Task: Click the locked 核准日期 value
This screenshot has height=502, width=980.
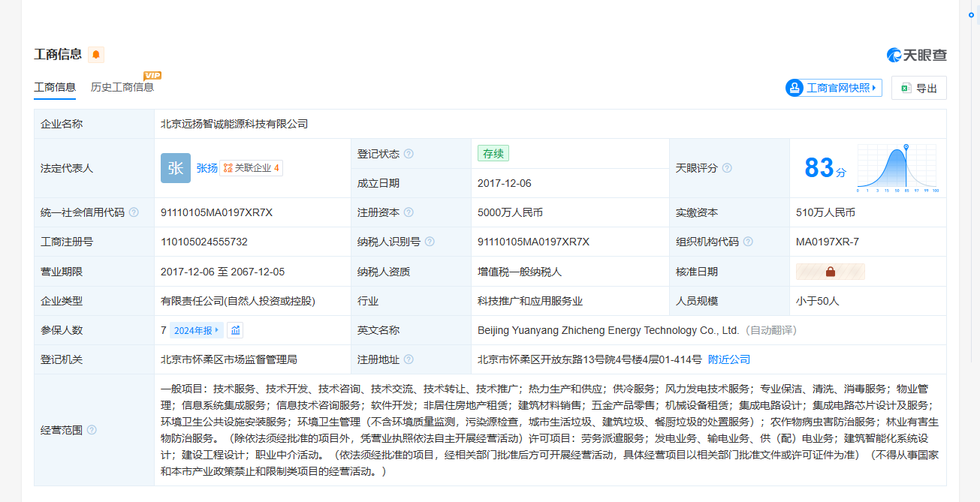Action: [x=830, y=272]
